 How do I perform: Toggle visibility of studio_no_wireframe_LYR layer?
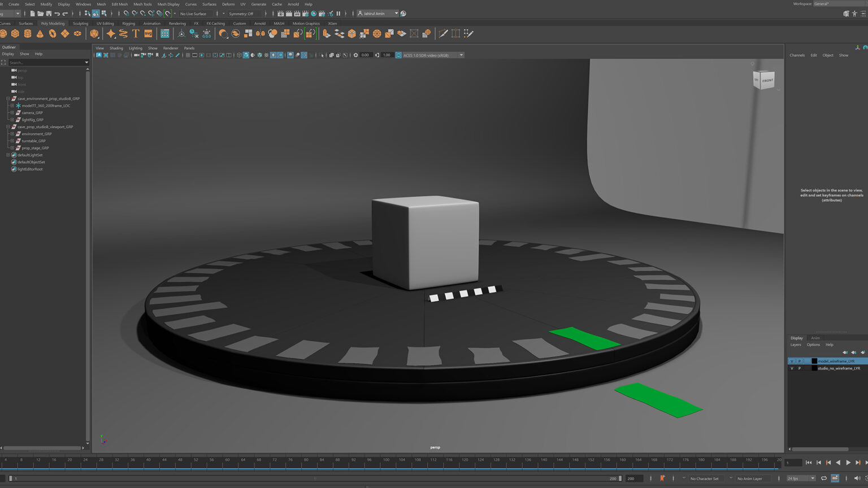click(792, 368)
